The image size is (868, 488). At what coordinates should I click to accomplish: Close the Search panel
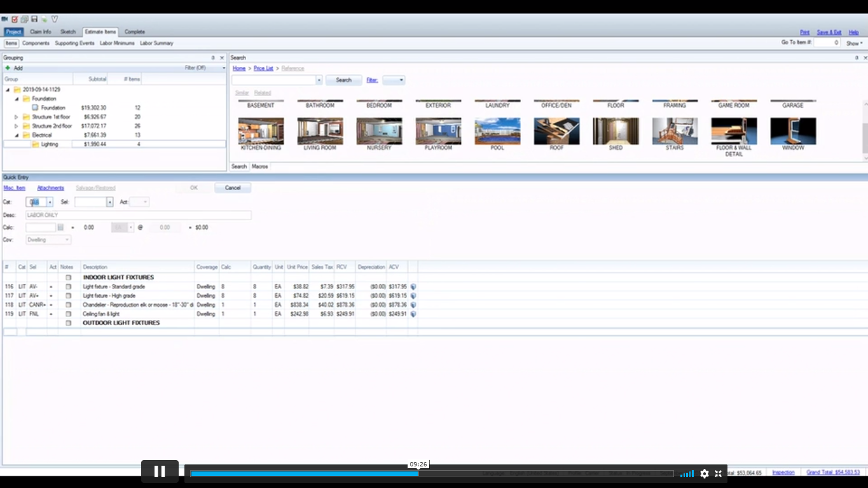[x=864, y=58]
